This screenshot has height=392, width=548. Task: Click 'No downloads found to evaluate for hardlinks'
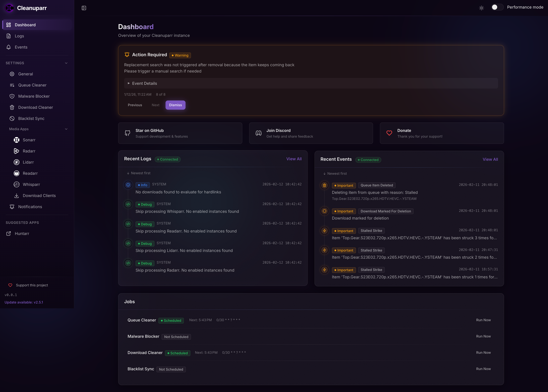[178, 192]
